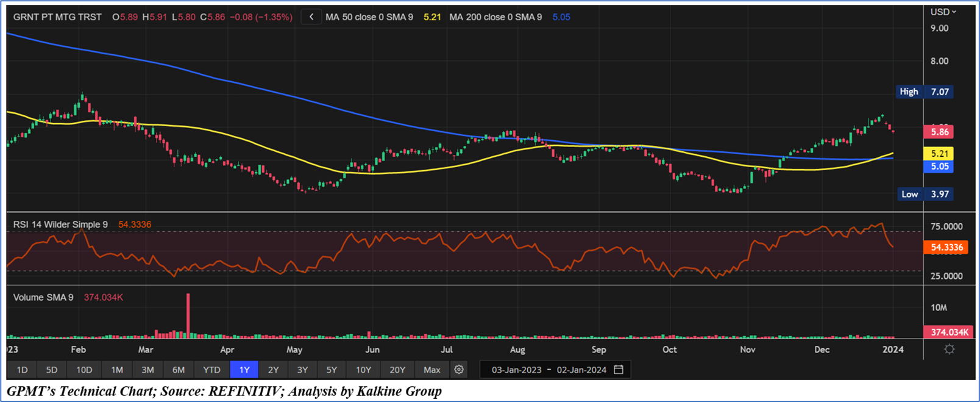The image size is (980, 402).
Task: Click the High 7.07 price marker
Action: [925, 92]
